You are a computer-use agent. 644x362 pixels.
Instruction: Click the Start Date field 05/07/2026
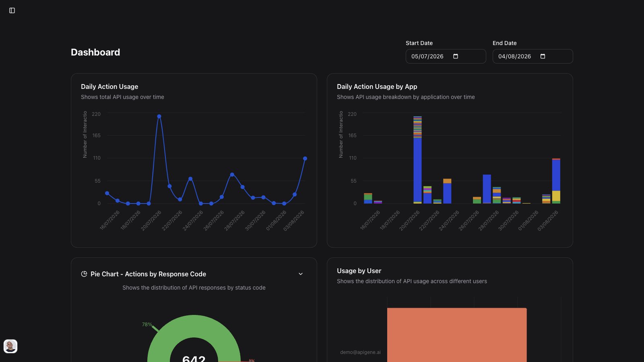click(446, 56)
